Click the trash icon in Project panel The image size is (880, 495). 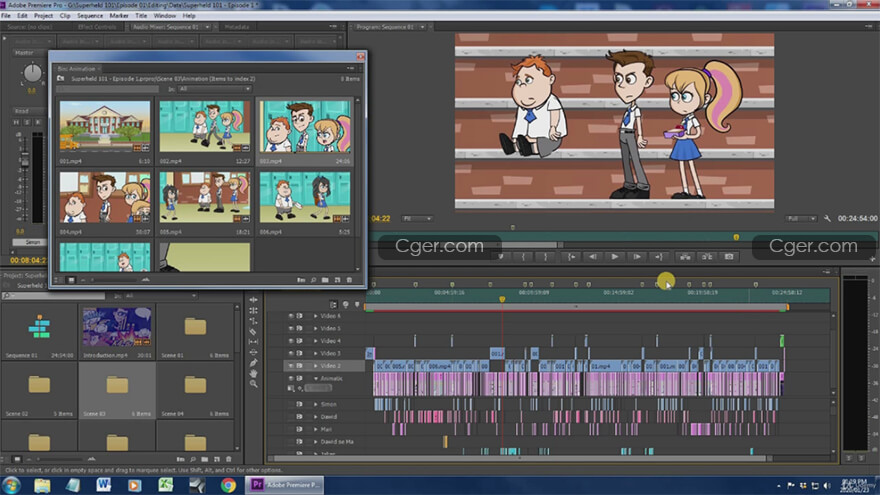[228, 459]
